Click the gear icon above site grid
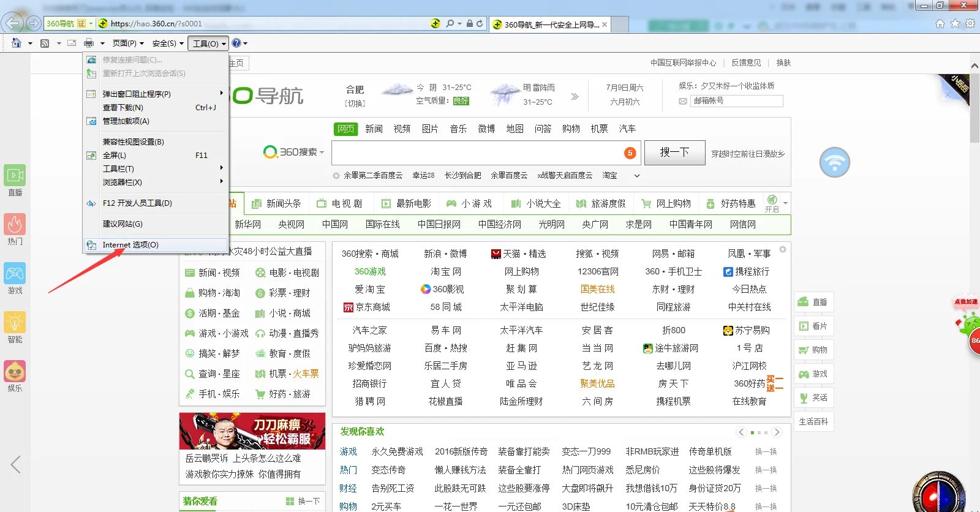This screenshot has height=512, width=980. [783, 249]
